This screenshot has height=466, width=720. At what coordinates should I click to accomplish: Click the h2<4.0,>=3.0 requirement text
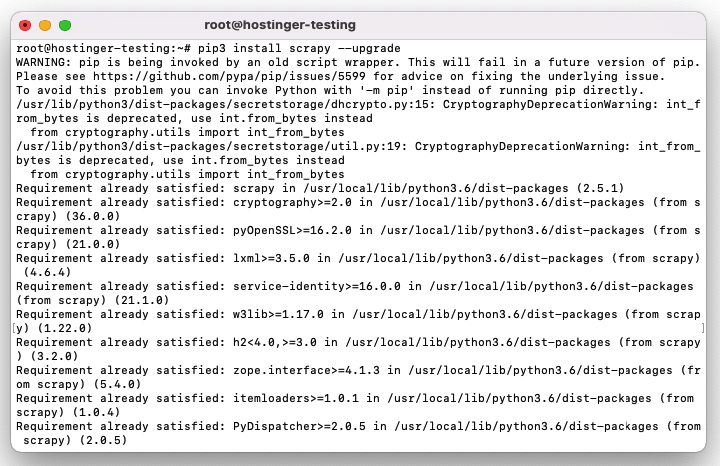click(x=275, y=342)
